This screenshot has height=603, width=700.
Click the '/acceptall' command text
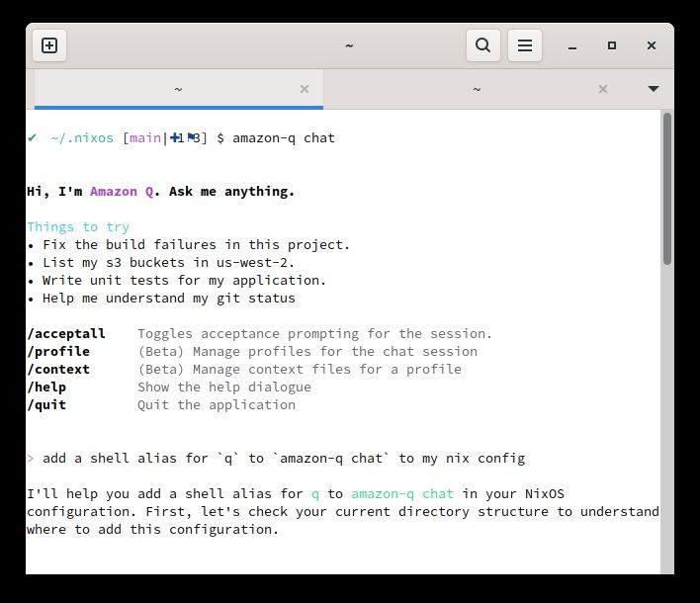coord(66,333)
